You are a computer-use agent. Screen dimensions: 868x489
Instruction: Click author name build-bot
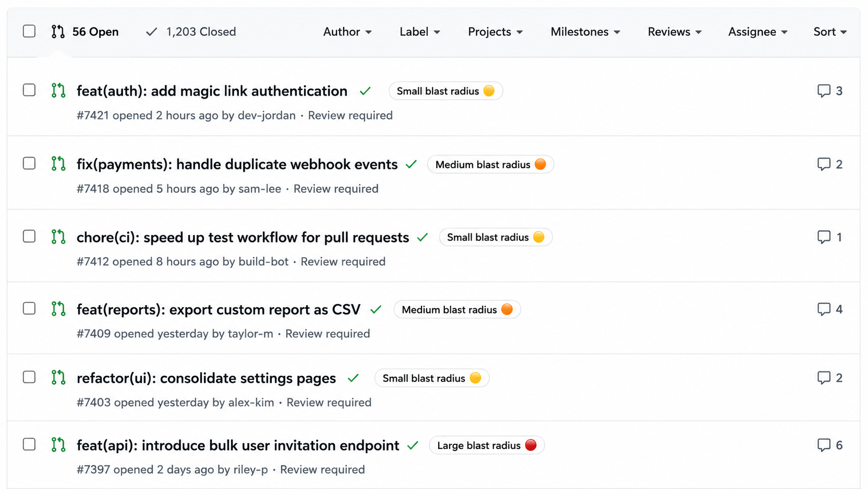point(263,261)
